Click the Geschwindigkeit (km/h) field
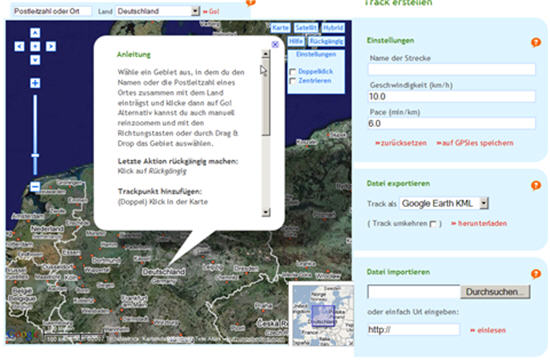Viewport: 550px width, 360px height. click(x=452, y=96)
